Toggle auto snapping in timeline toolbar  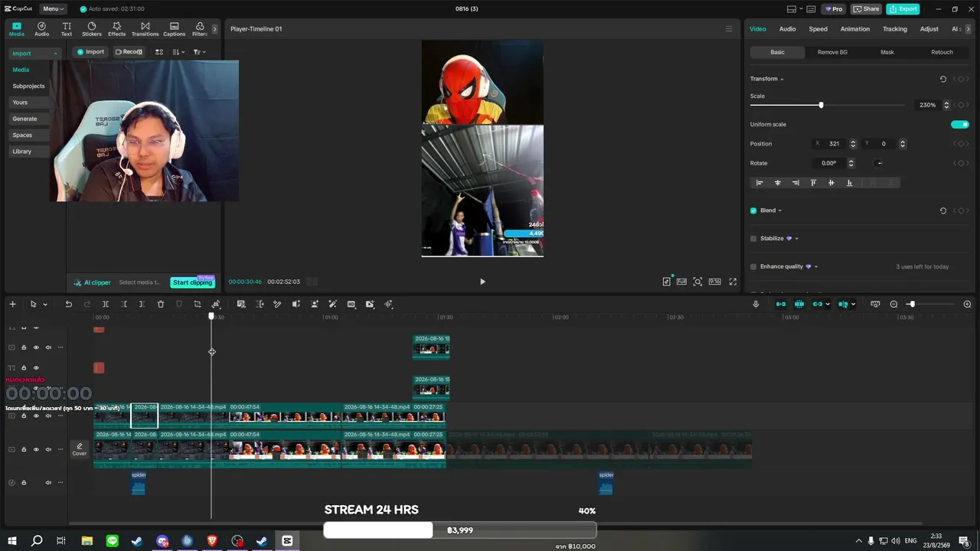click(x=799, y=305)
